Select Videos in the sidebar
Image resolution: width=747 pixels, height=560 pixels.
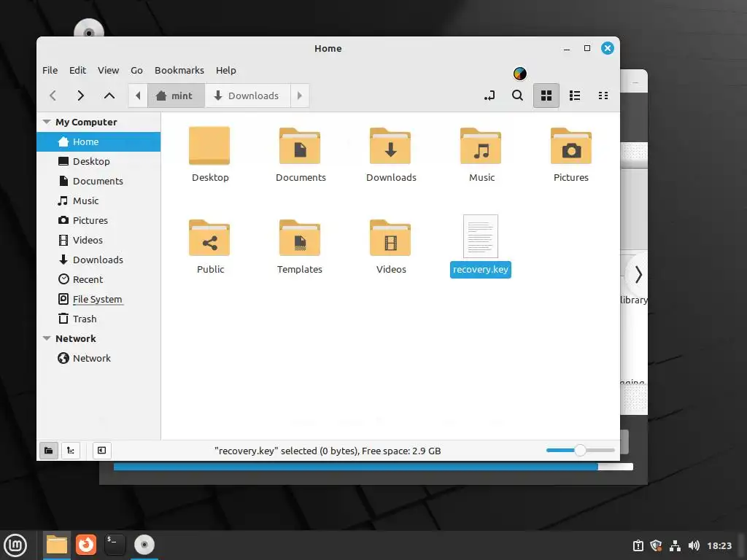pos(98,240)
